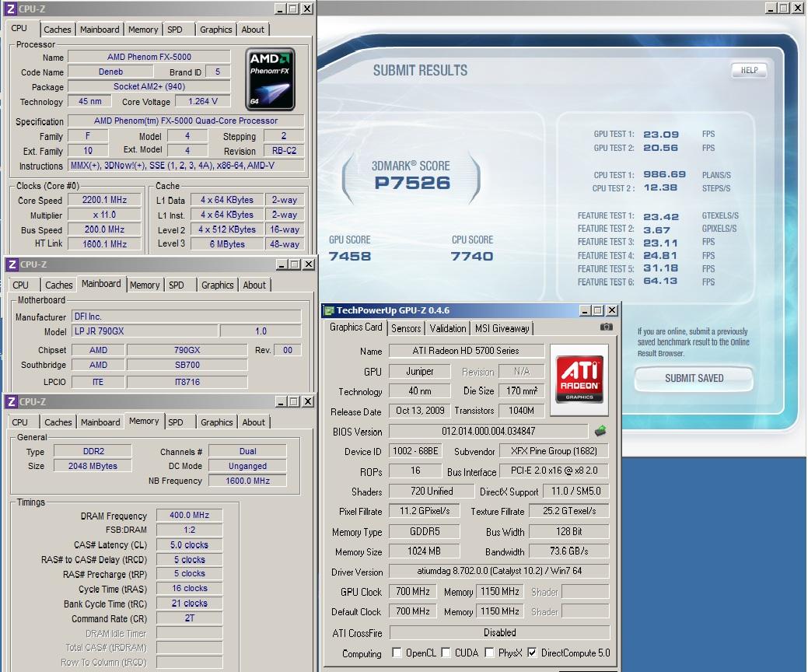Viewport: 808px width, 672px height.
Task: Click the CPU-Z title icon in Memory window
Action: [12, 401]
